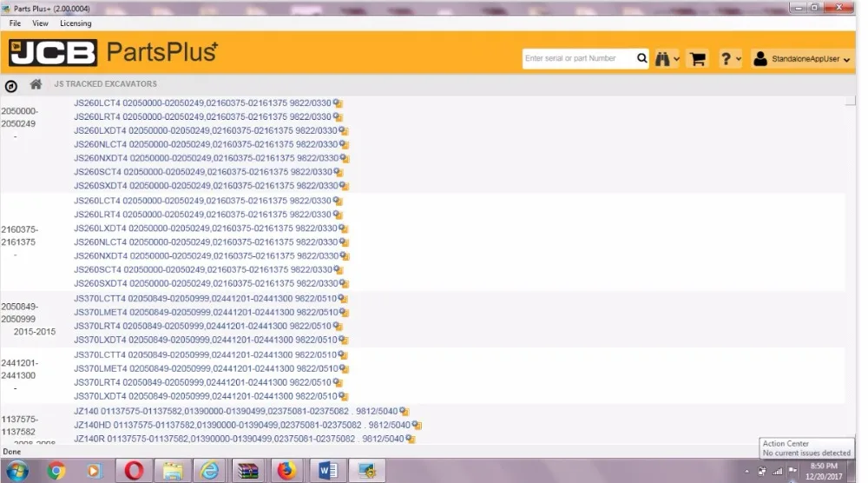Open JS370LMET4 link in 2441201-2441300 group

point(206,369)
